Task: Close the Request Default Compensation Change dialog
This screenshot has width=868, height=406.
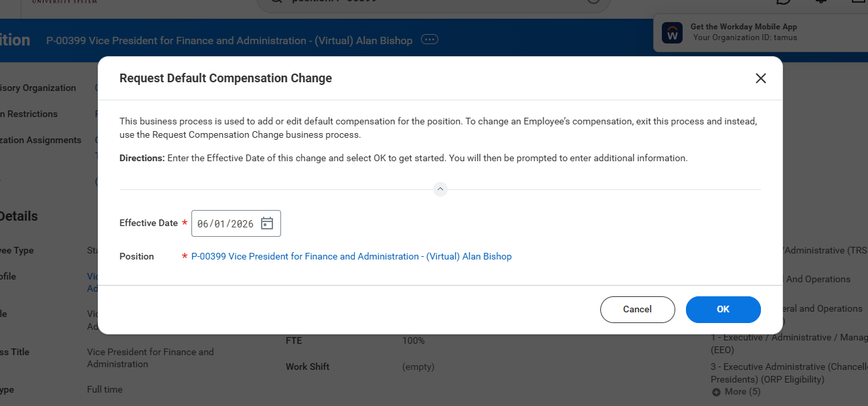Action: tap(760, 78)
